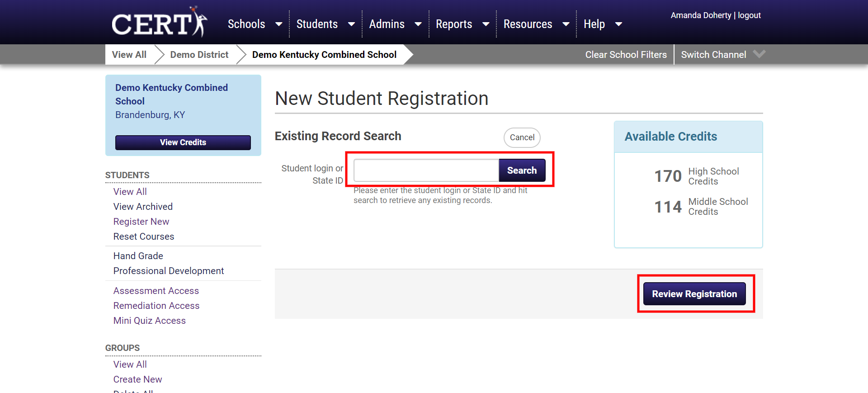Click Clear School Filters

626,55
